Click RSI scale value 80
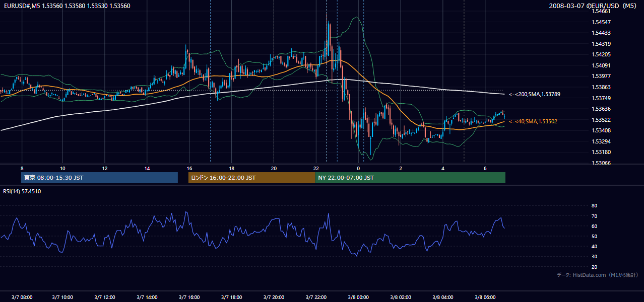The width and height of the screenshot is (644, 302). pyautogui.click(x=594, y=206)
